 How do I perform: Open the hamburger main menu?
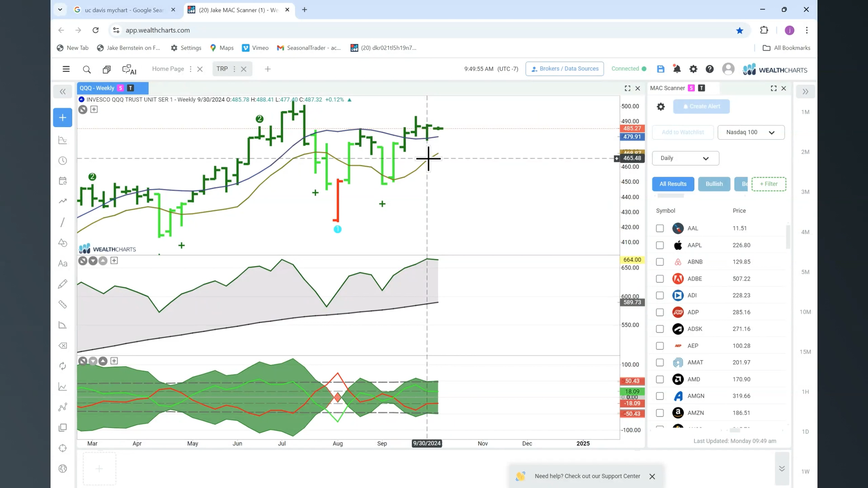[66, 69]
